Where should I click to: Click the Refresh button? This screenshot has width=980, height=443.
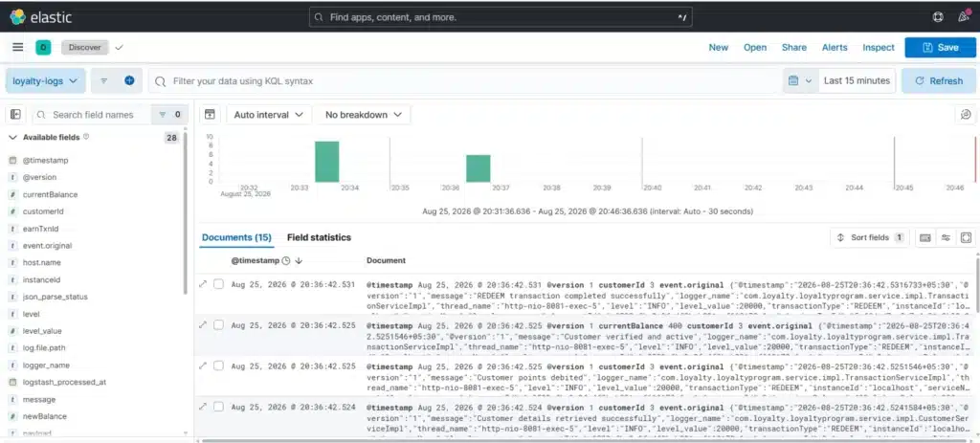click(x=939, y=80)
